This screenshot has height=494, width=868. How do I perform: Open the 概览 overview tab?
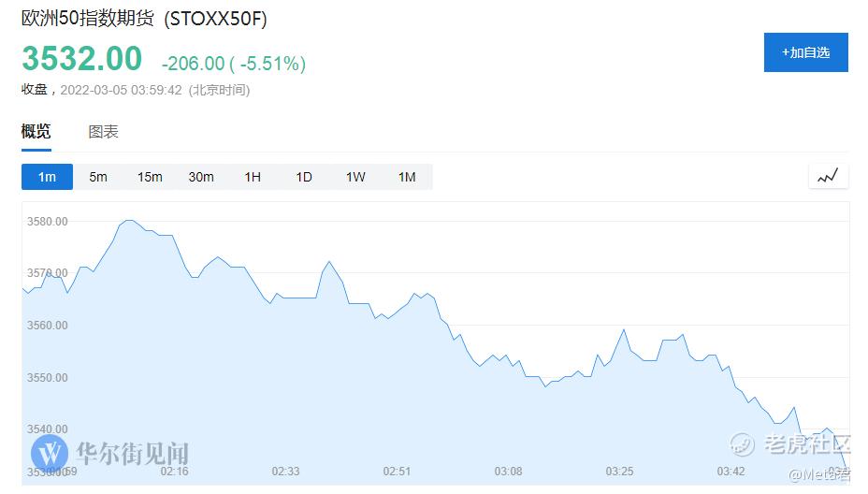(x=36, y=132)
